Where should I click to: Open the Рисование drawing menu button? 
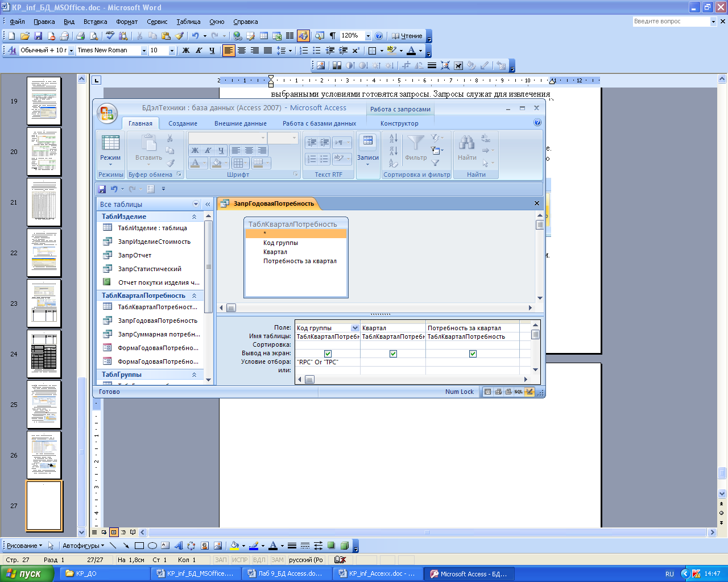point(24,546)
